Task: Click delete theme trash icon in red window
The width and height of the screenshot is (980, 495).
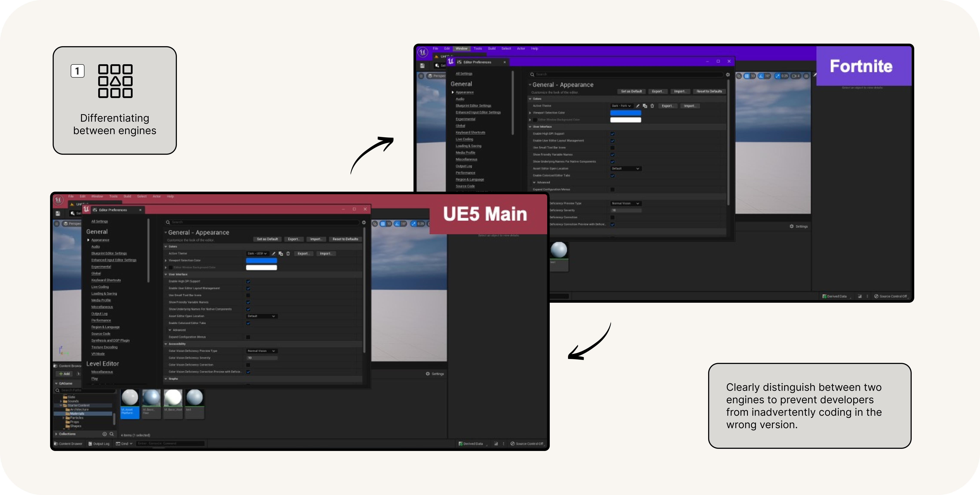Action: (x=288, y=254)
